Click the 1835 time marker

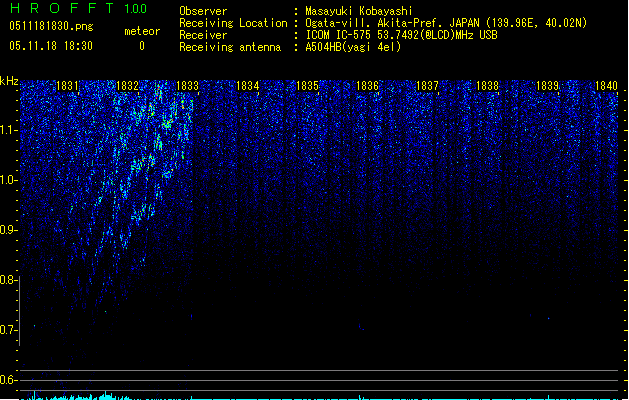(307, 86)
